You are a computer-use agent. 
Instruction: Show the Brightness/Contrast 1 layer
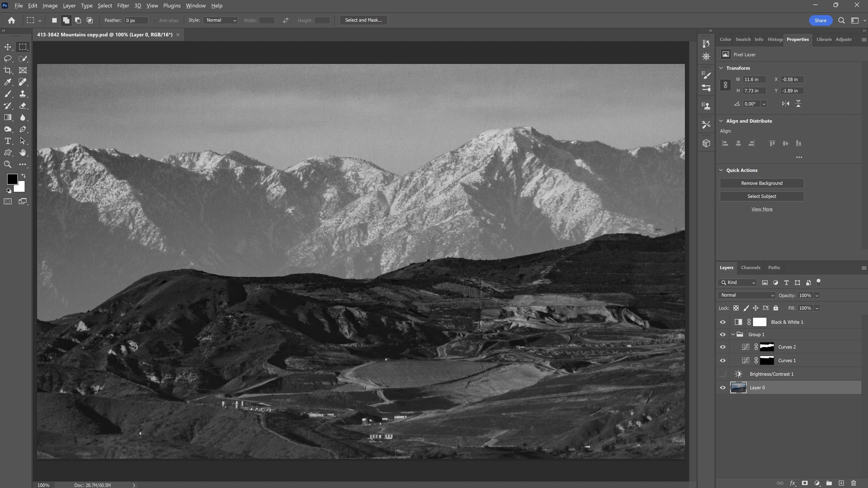click(x=723, y=374)
